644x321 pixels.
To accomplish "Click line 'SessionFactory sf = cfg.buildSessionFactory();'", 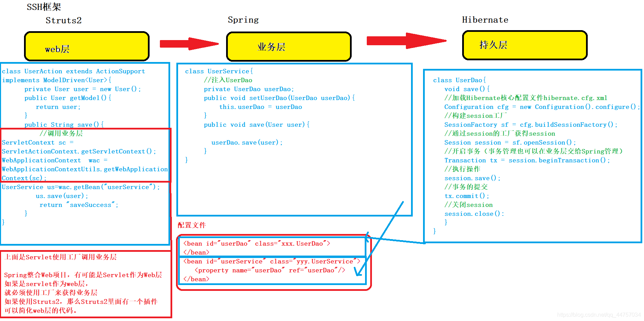I will click(531, 125).
